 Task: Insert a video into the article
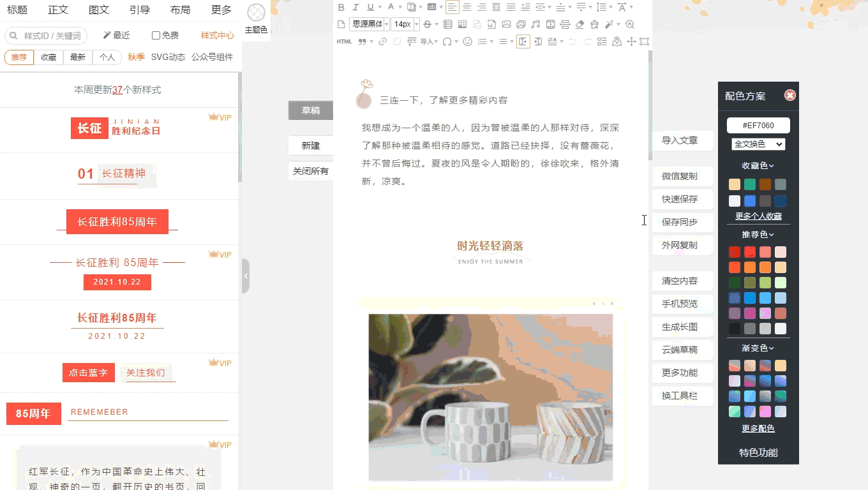click(550, 24)
